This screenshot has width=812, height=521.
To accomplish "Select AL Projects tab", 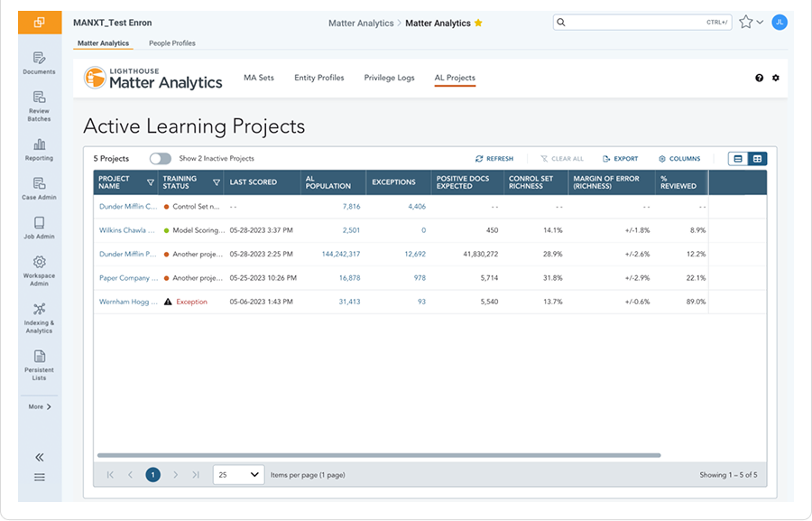I will click(455, 78).
